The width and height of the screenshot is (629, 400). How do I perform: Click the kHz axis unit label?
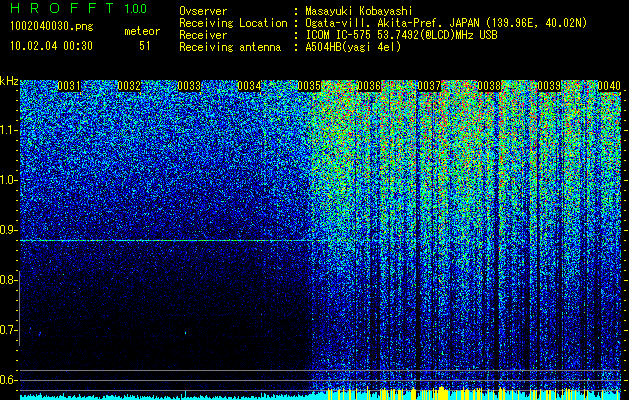tap(9, 81)
